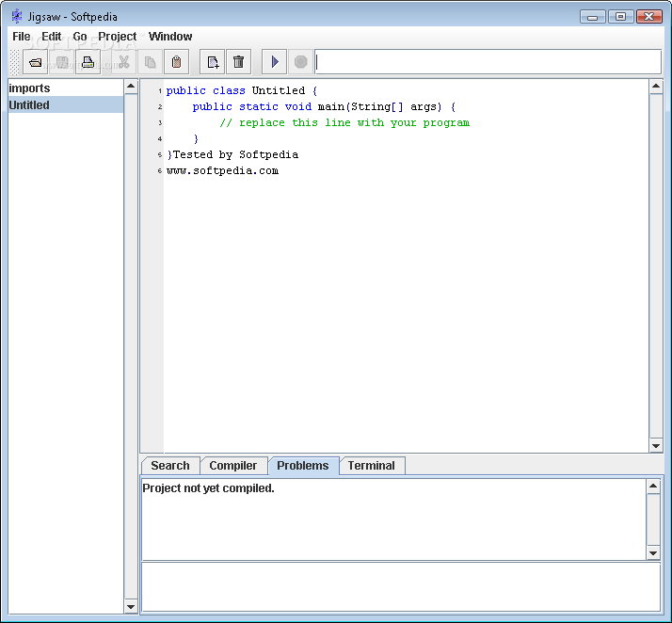Switch to the Terminal tab
Image resolution: width=672 pixels, height=623 pixels.
[x=372, y=466]
